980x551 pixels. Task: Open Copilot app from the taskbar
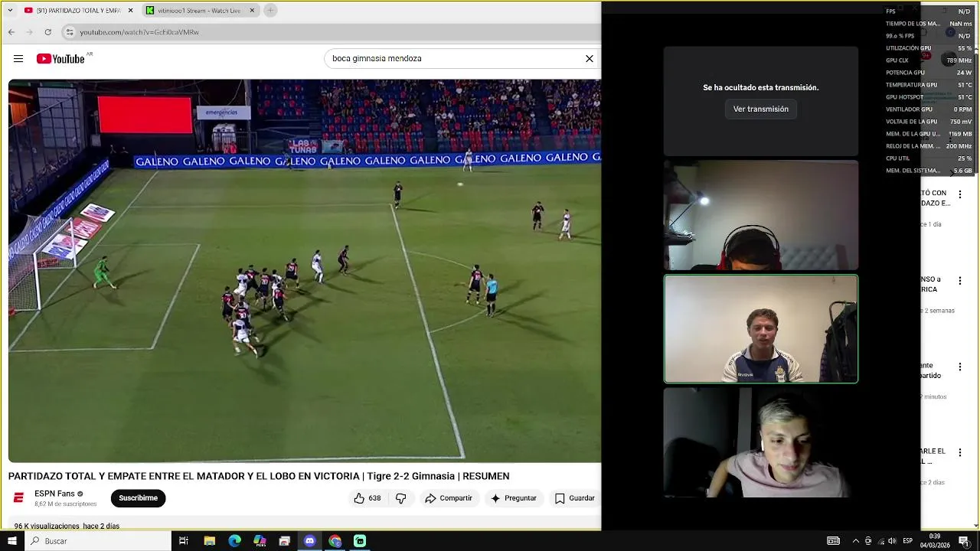(x=260, y=541)
